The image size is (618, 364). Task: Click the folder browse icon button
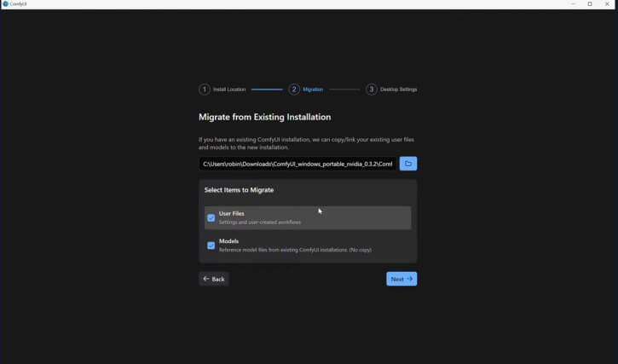click(407, 164)
